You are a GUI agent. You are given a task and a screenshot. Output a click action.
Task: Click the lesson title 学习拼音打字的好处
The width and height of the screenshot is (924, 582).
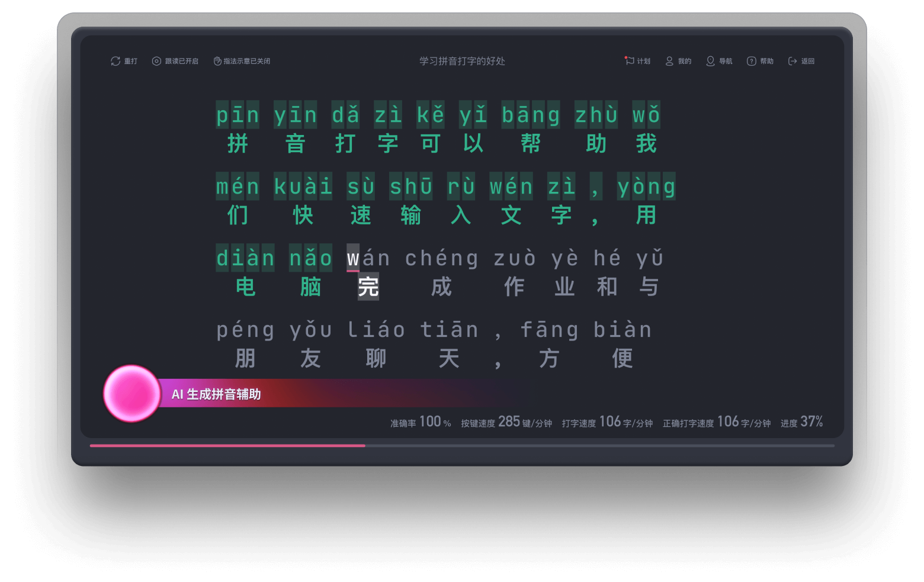point(462,61)
